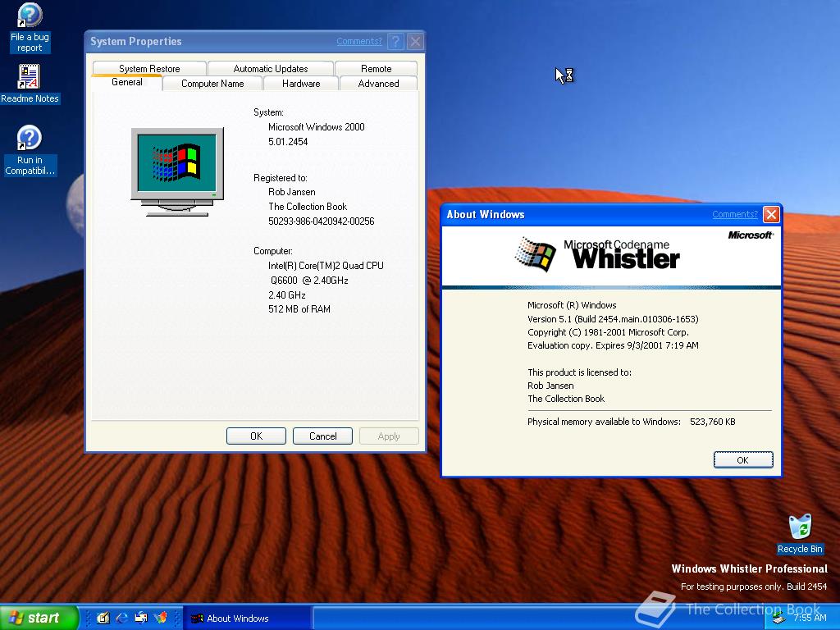Click the 'Registered to:' label
The height and width of the screenshot is (630, 840).
click(281, 178)
